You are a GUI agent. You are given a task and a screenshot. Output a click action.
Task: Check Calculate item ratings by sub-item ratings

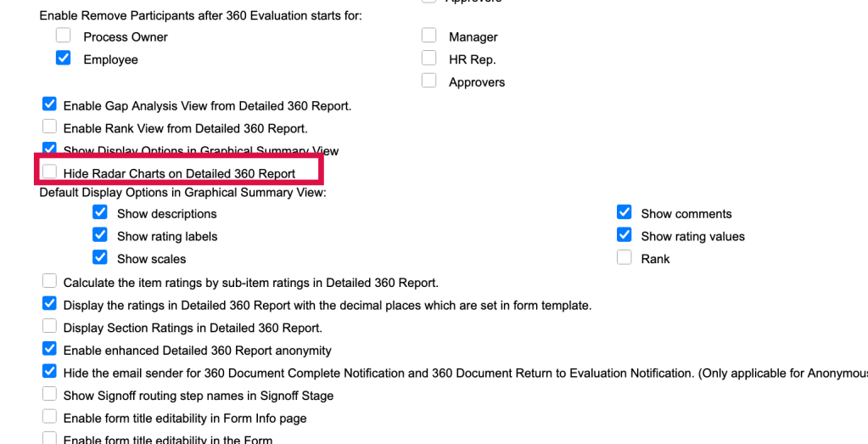click(x=49, y=282)
